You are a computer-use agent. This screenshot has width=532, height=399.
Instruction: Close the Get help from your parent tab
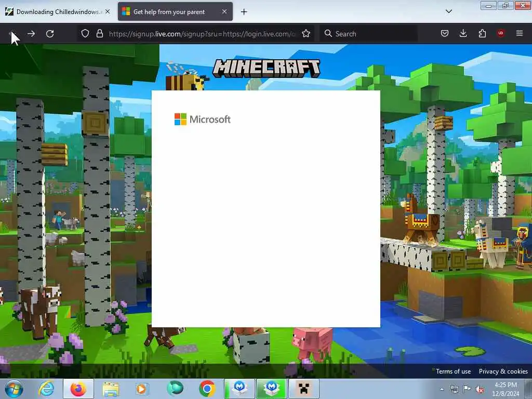pos(224,11)
